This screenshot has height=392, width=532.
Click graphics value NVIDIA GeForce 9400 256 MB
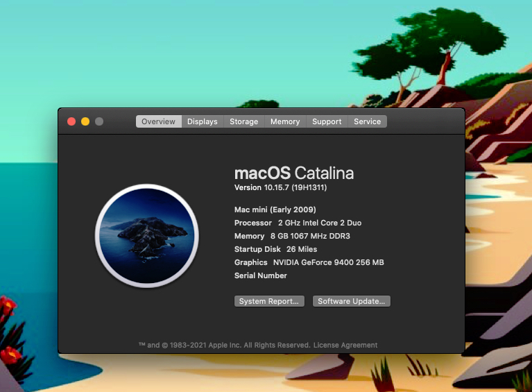(x=329, y=262)
